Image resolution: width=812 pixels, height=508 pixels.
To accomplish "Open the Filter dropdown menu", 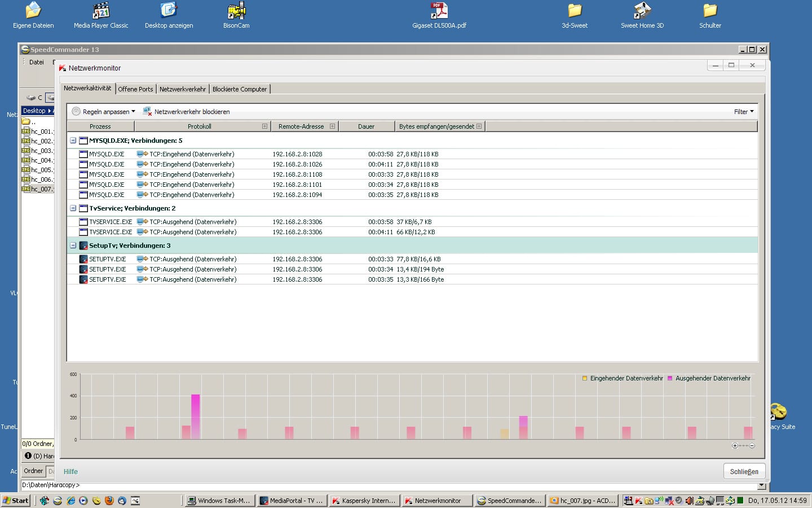I will [x=743, y=112].
